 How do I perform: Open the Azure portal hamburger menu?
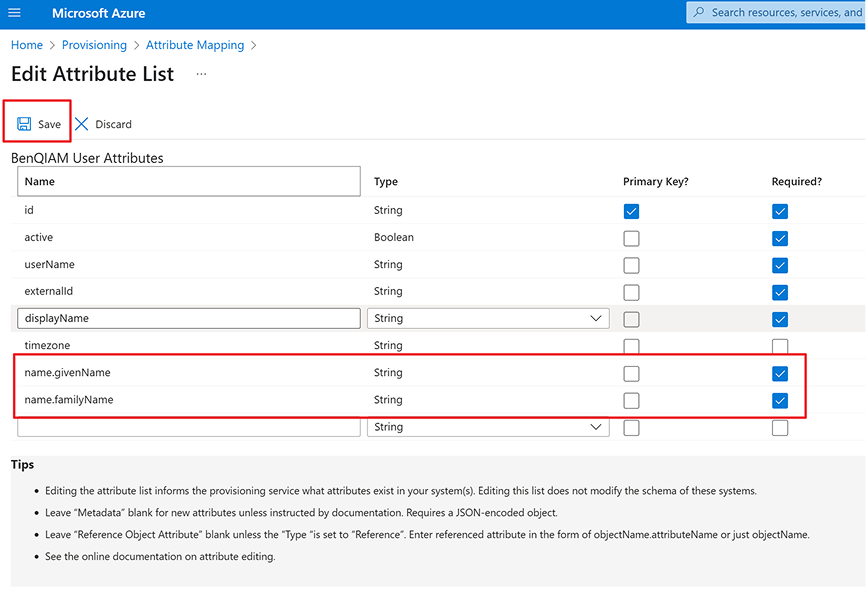(x=14, y=13)
